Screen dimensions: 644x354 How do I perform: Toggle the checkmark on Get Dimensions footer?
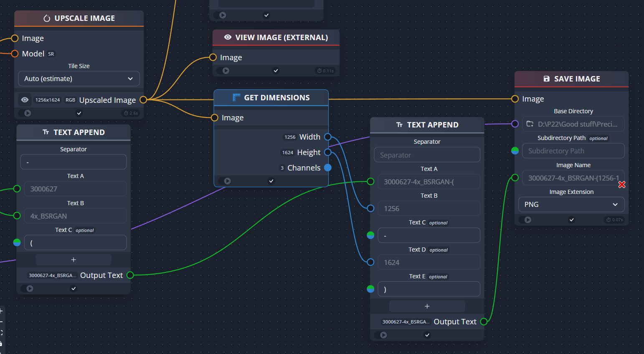point(271,181)
